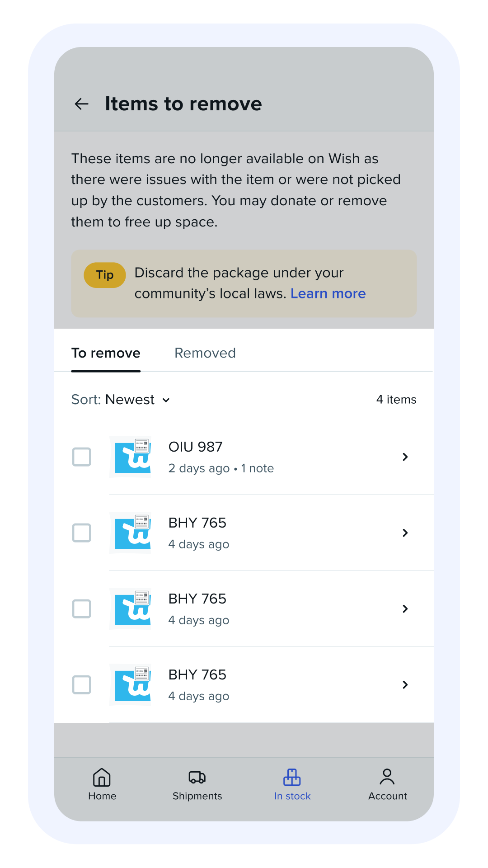The width and height of the screenshot is (488, 868).
Task: Check the checkbox for OIU 987
Action: click(x=81, y=457)
